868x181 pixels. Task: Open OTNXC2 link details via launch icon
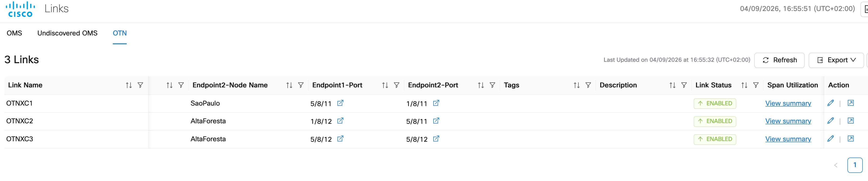pyautogui.click(x=851, y=121)
